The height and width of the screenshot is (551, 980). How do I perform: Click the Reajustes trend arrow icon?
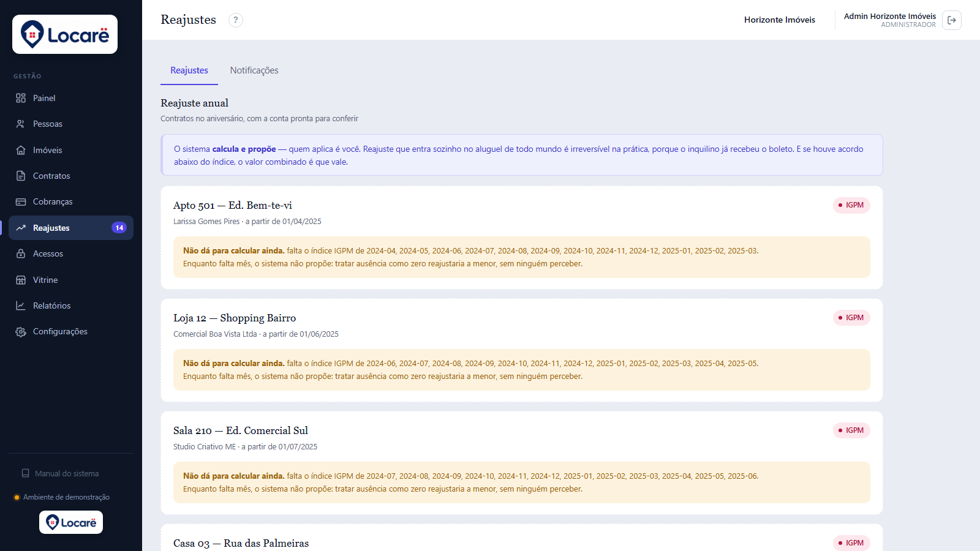[21, 228]
